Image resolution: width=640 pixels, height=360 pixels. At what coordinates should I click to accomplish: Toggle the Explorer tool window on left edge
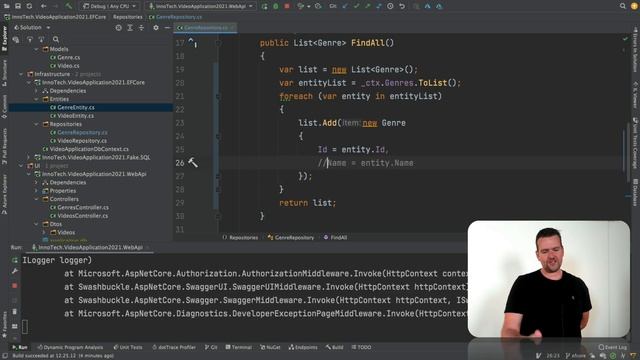coord(4,39)
